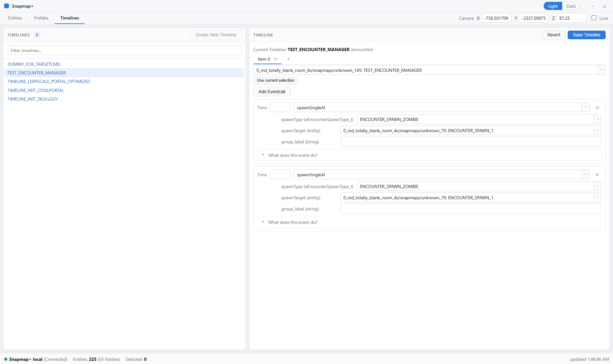Click the Snapmap+ app logo icon

(x=6, y=6)
